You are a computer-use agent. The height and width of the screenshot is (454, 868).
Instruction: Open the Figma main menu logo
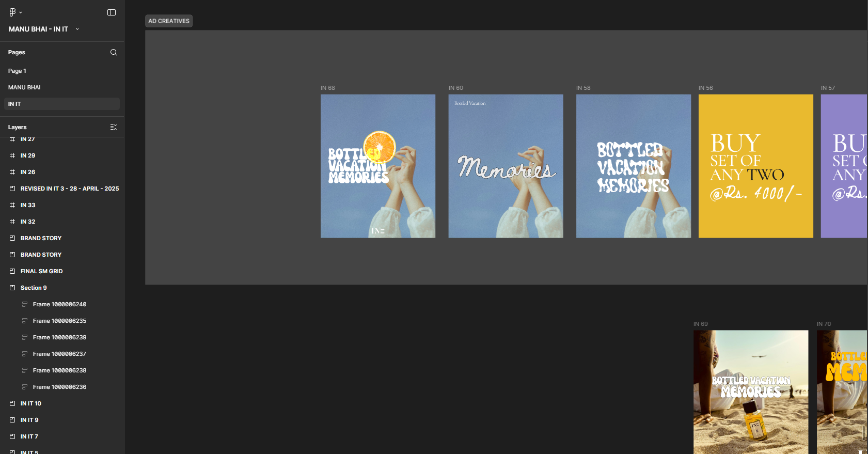[x=13, y=12]
